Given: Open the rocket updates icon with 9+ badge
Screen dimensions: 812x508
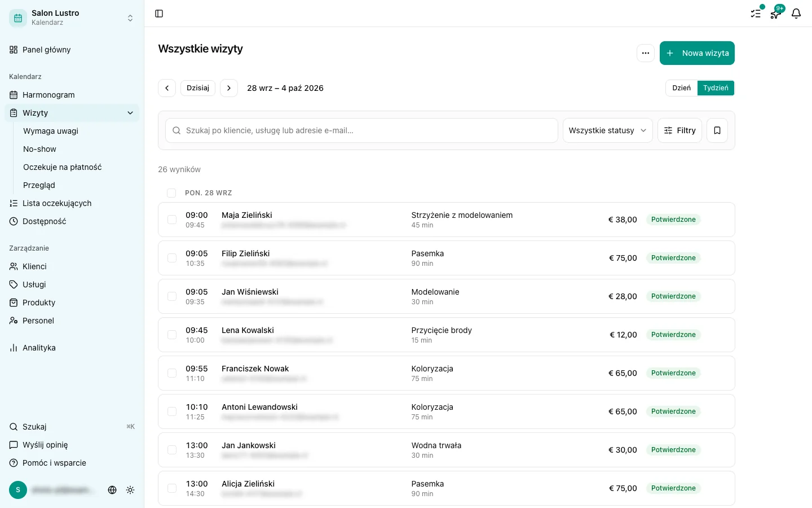Looking at the screenshot, I should click(776, 14).
